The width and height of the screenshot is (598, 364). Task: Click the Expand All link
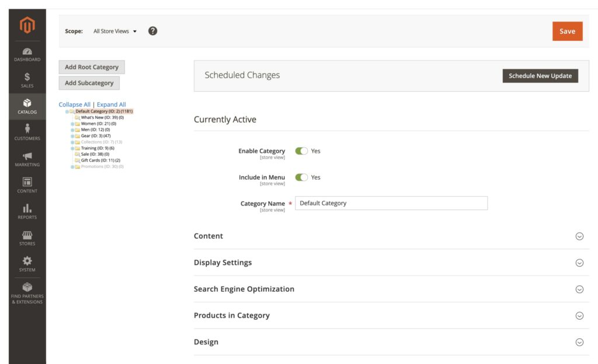112,104
